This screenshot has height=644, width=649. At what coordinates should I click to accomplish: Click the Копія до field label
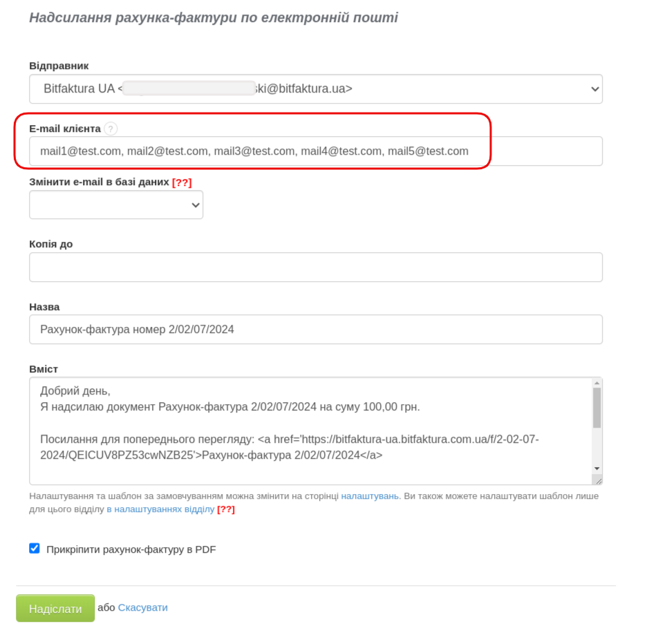pyautogui.click(x=50, y=244)
